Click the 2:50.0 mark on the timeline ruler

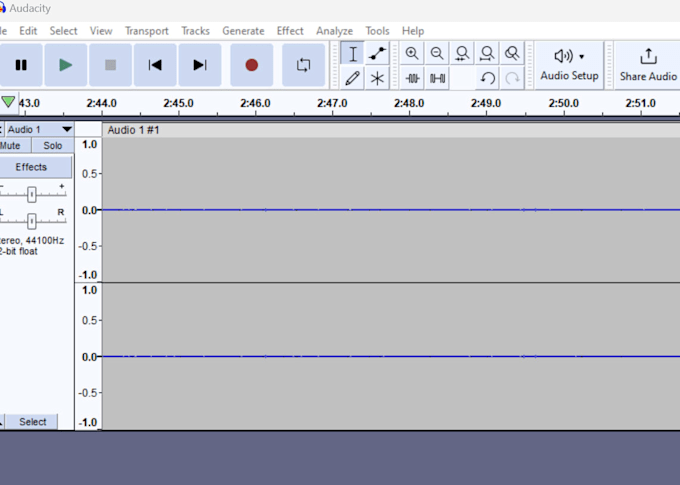[x=563, y=103]
